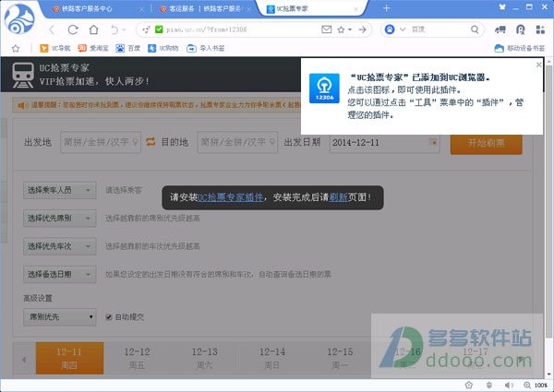Select the UC抢票专家 tab
The image size is (554, 392).
[312, 9]
